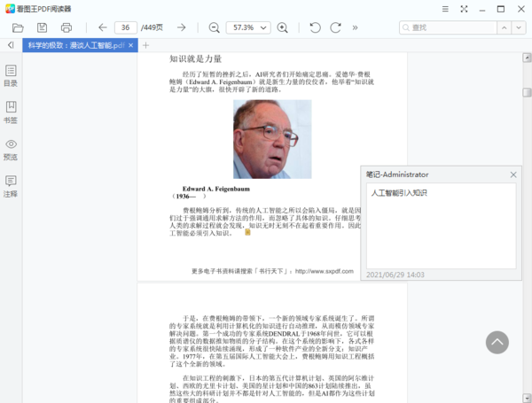The image size is (532, 403).
Task: Rotate page clockwise
Action: tap(336, 27)
